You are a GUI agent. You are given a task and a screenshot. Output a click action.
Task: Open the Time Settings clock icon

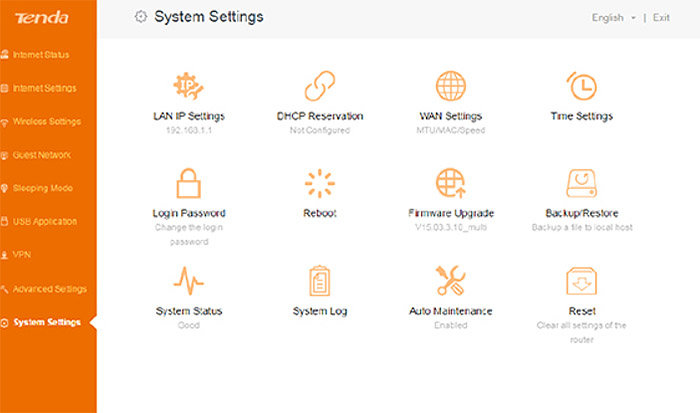[582, 86]
